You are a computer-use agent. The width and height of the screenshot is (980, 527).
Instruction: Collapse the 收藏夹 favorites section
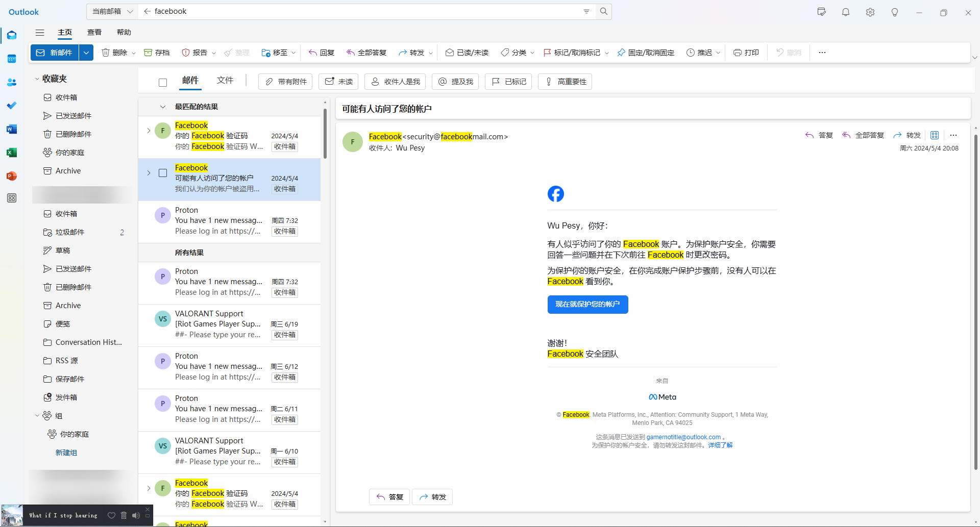[37, 79]
